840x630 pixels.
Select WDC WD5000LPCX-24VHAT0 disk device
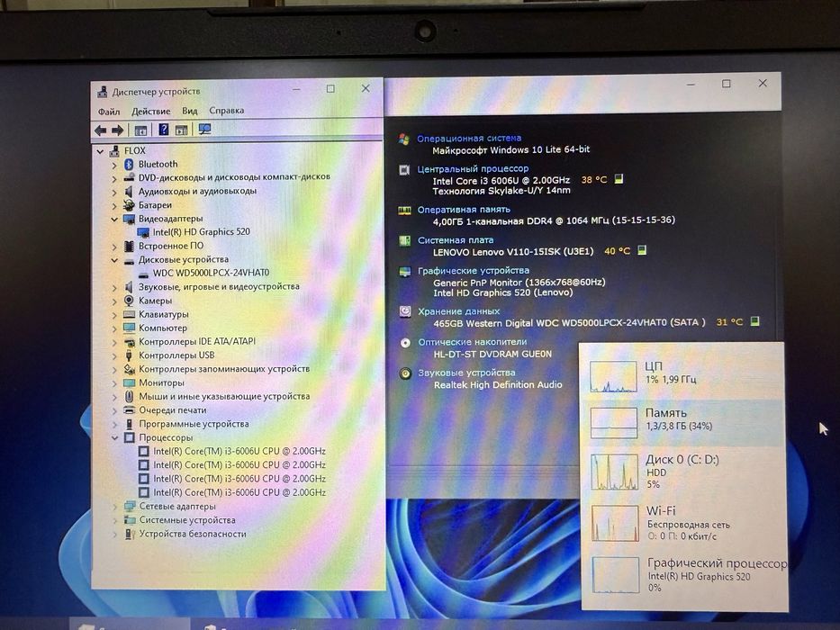(x=211, y=273)
